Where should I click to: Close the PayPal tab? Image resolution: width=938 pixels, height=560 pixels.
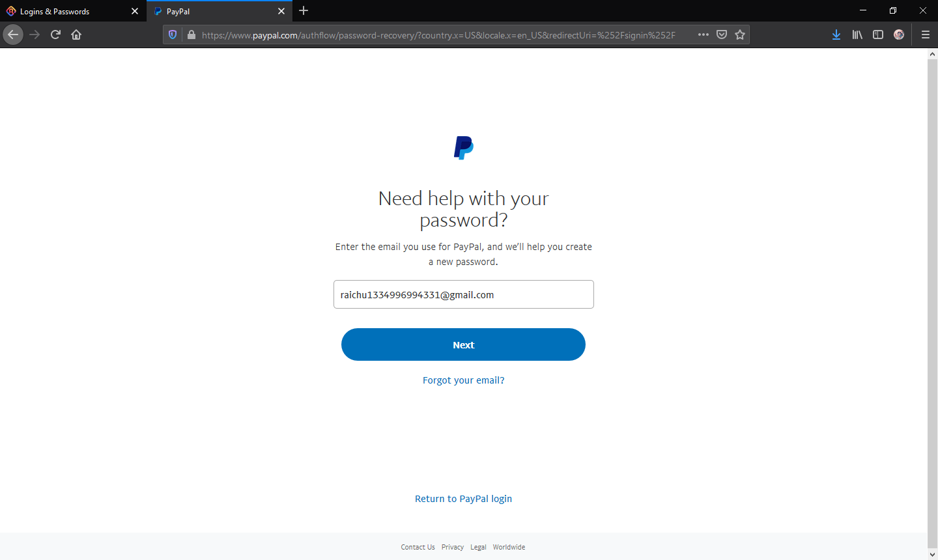281,11
